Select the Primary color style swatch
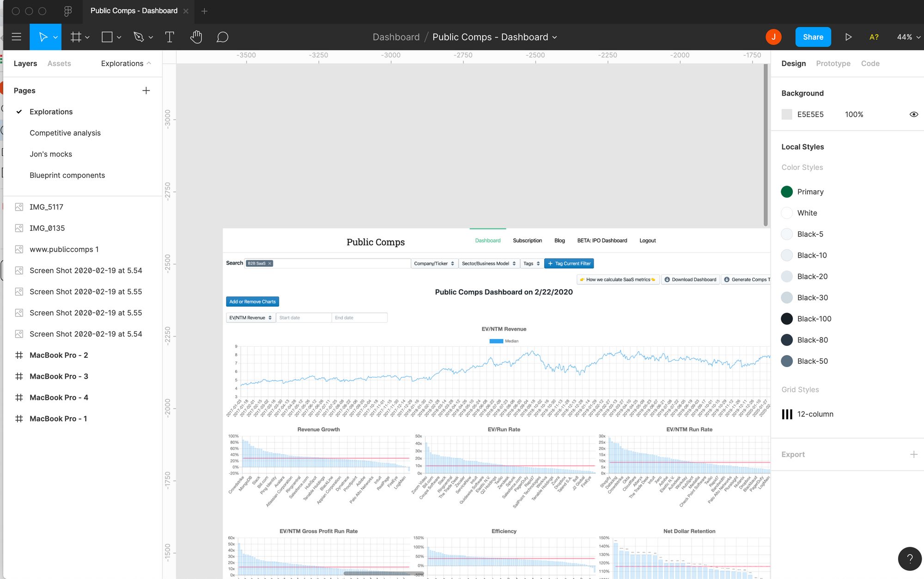 click(x=787, y=192)
